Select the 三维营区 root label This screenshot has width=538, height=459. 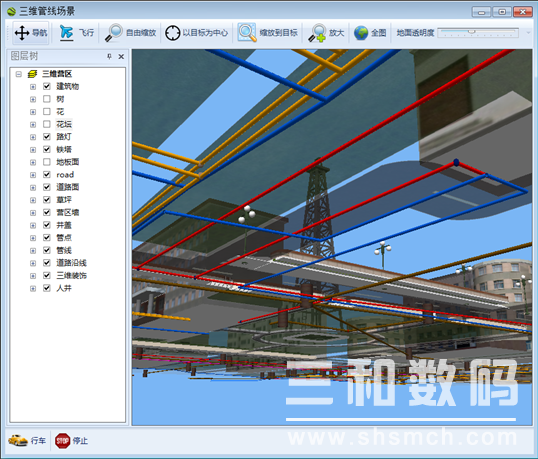click(x=57, y=74)
